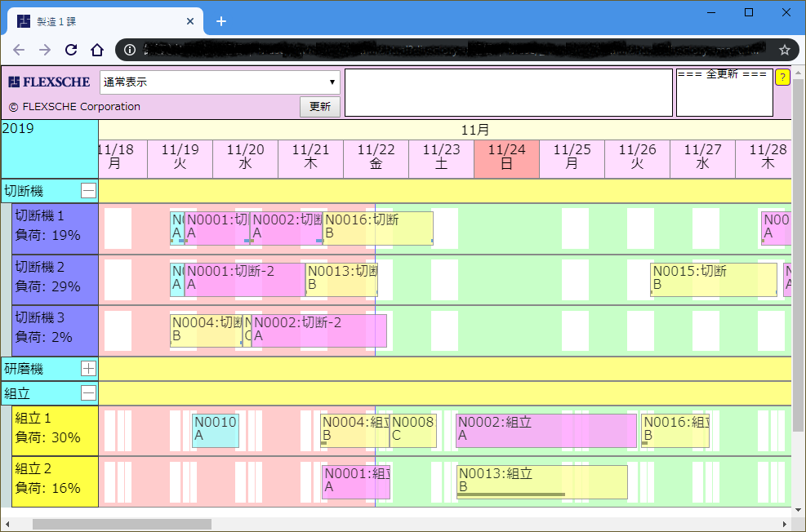Screen dimensions: 806x532
Task: Click the browser back arrow
Action: pyautogui.click(x=20, y=50)
